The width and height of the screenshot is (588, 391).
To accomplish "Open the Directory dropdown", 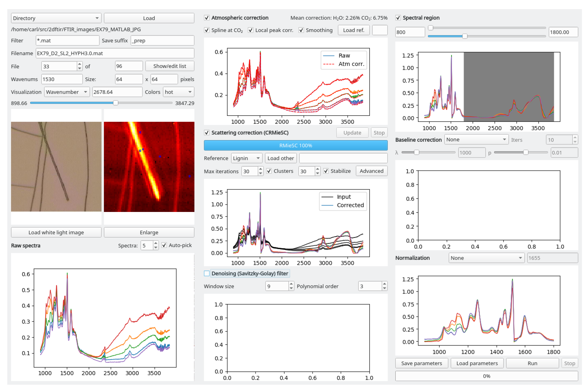I will pyautogui.click(x=56, y=18).
